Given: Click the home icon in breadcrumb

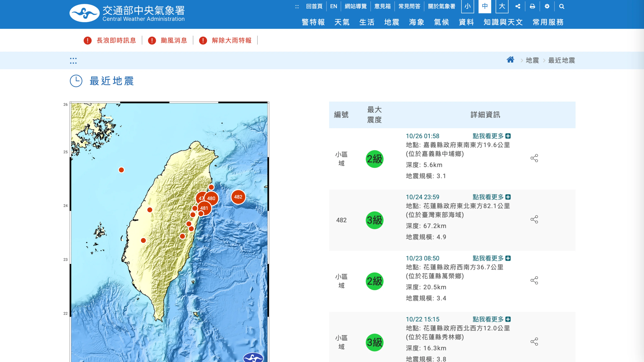Looking at the screenshot, I should [510, 60].
